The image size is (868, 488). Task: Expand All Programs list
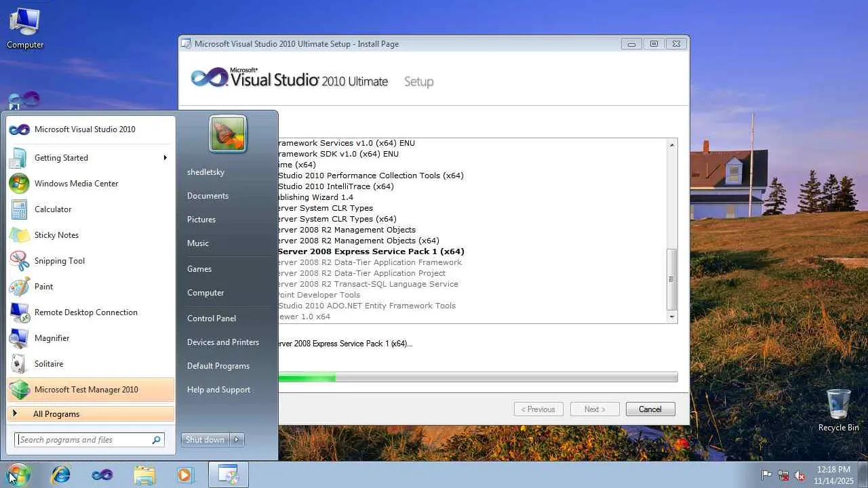coord(91,414)
